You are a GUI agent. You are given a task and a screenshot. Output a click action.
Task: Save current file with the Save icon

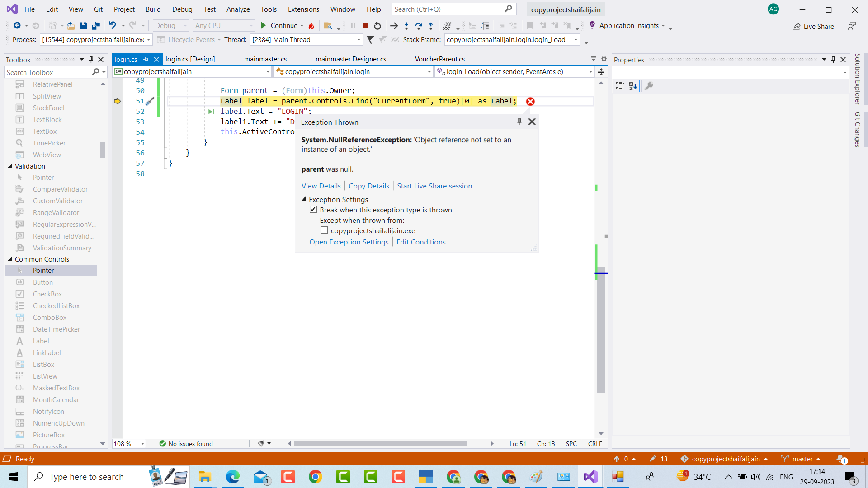pos(83,26)
